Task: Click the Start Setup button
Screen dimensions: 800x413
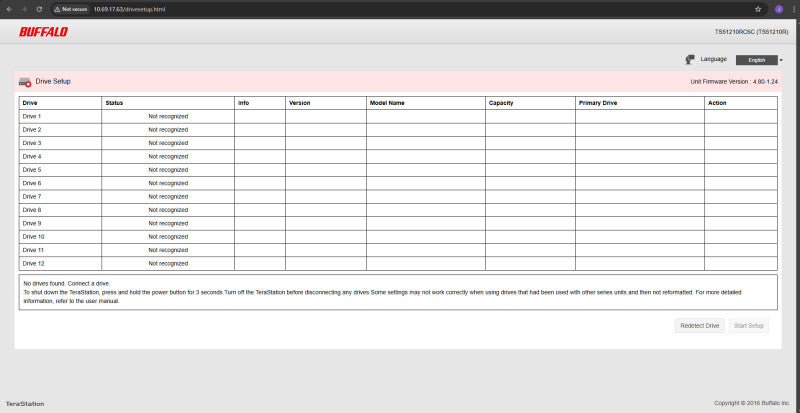Action: (x=748, y=326)
